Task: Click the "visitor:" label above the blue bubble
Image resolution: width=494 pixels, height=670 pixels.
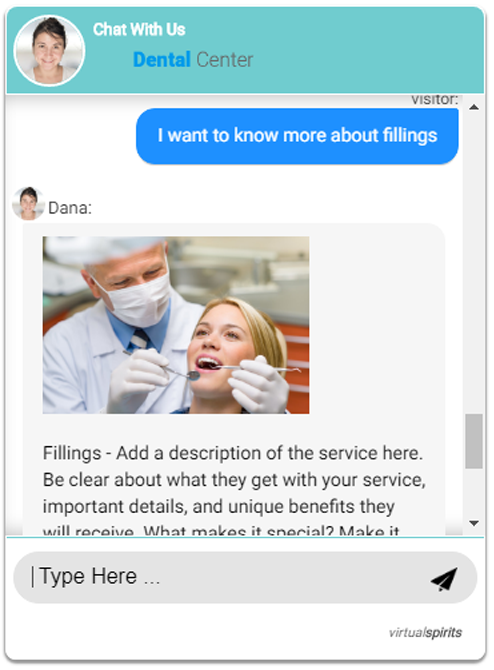Action: pos(434,100)
